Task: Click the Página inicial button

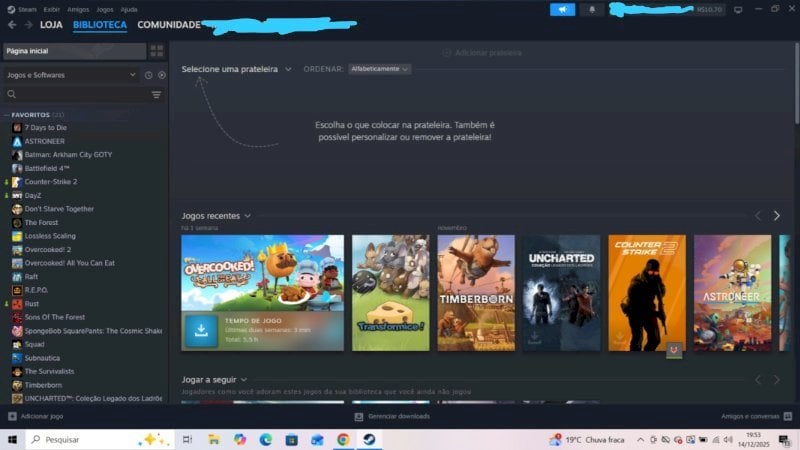Action: (x=74, y=51)
